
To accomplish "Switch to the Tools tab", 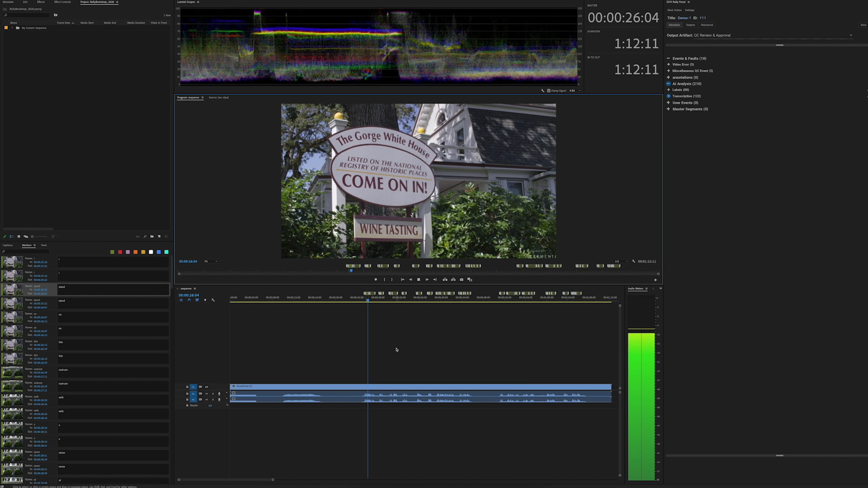I will [x=44, y=245].
